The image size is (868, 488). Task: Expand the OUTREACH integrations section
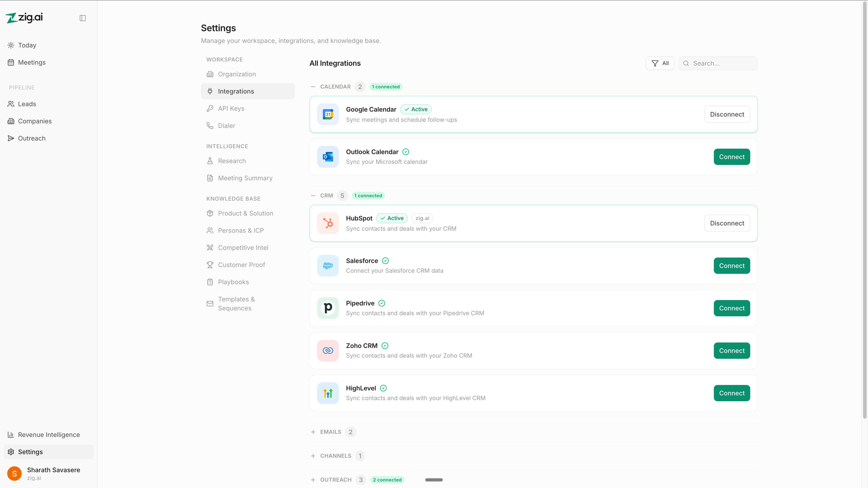(x=313, y=480)
